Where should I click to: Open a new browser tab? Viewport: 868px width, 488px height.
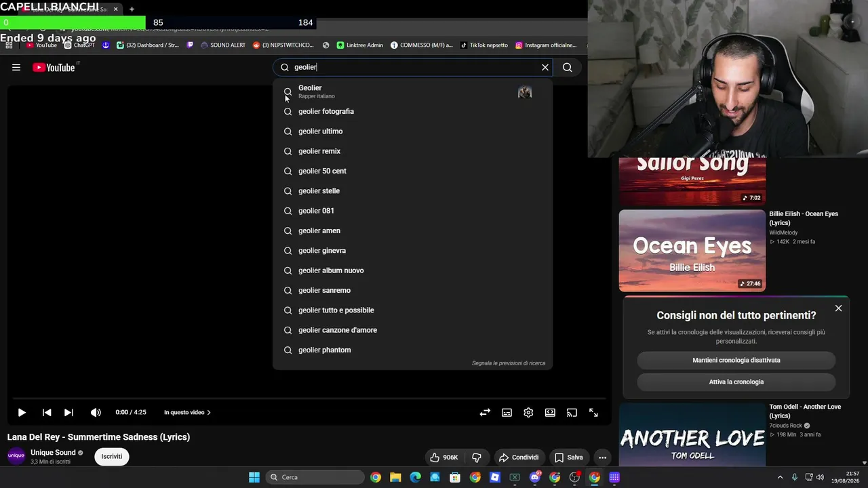[132, 9]
